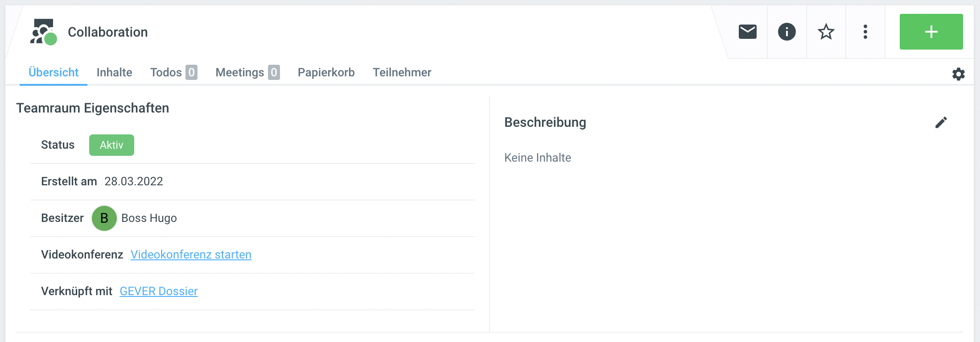The width and height of the screenshot is (980, 342).
Task: Show the Teilnehmer tab
Action: 402,72
